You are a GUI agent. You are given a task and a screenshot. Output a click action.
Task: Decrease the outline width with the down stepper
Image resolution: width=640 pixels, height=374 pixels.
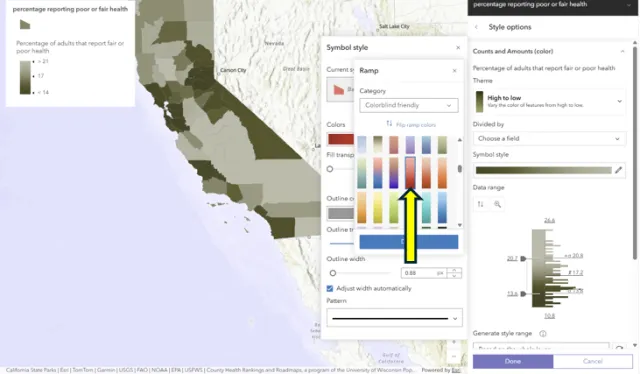point(454,276)
